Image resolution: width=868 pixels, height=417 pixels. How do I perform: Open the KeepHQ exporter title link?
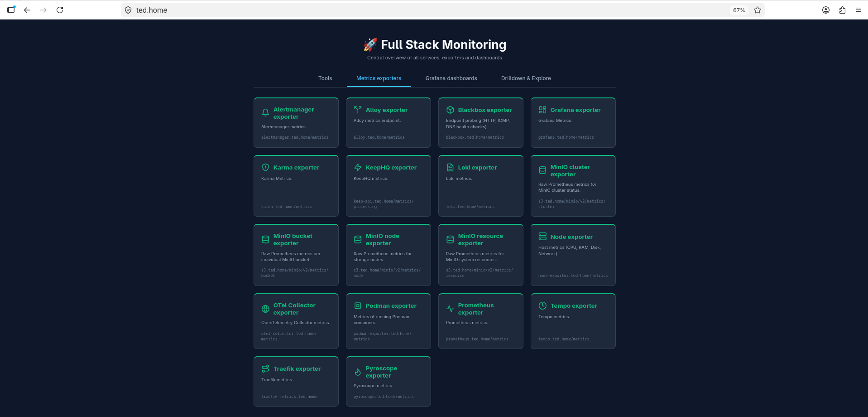pos(391,167)
